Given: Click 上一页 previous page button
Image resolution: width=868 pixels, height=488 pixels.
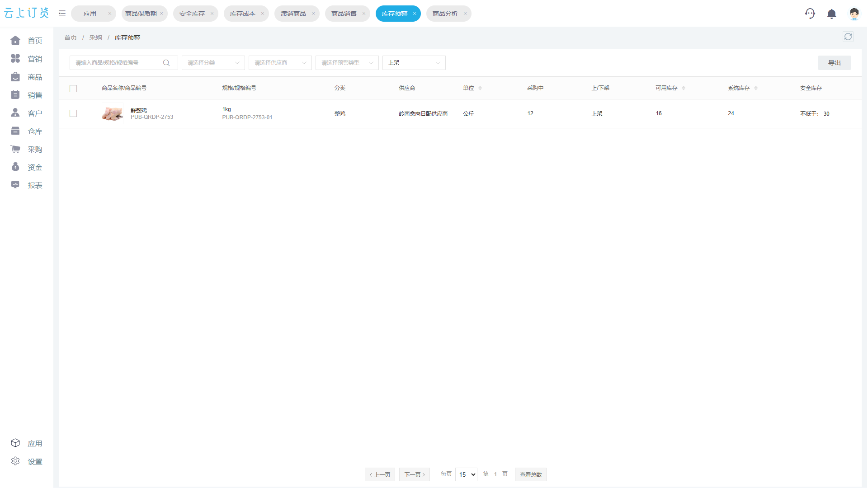Looking at the screenshot, I should pos(380,474).
